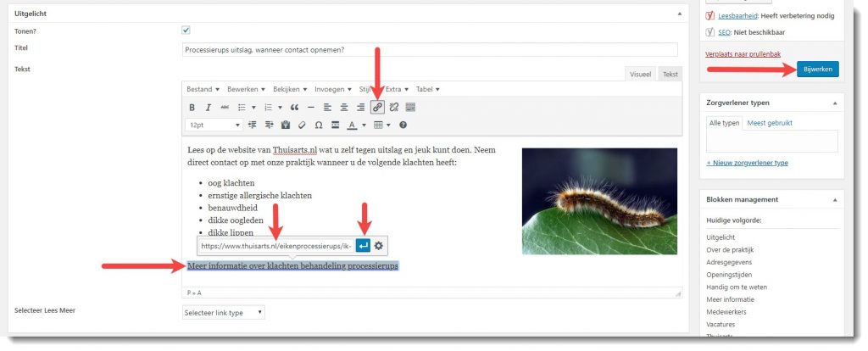Select the Alle typen tab
The width and height of the screenshot is (868, 351).
coord(724,123)
